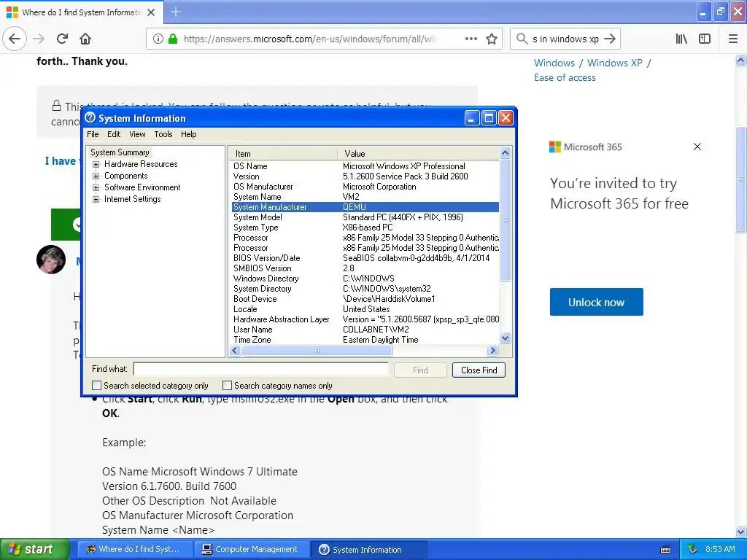The image size is (747, 560).
Task: Click the Close Find button
Action: [479, 370]
